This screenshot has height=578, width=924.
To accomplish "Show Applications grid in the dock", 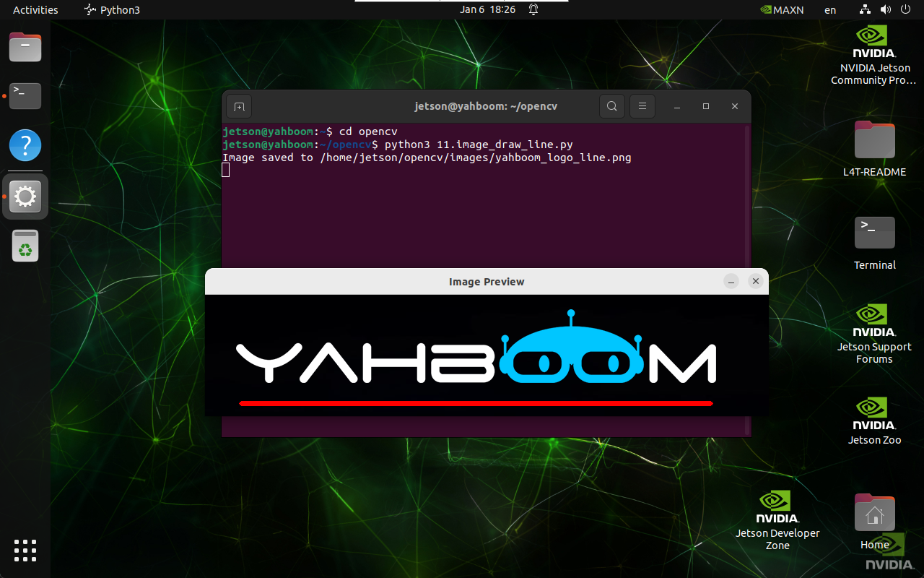I will [25, 551].
